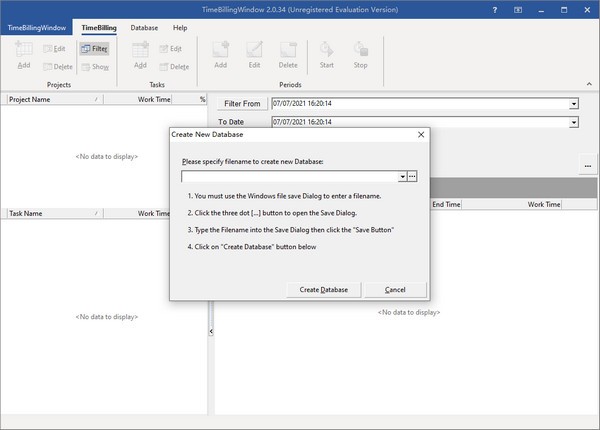The height and width of the screenshot is (430, 600).
Task: Cancel the Create New Database dialog
Action: pyautogui.click(x=395, y=290)
